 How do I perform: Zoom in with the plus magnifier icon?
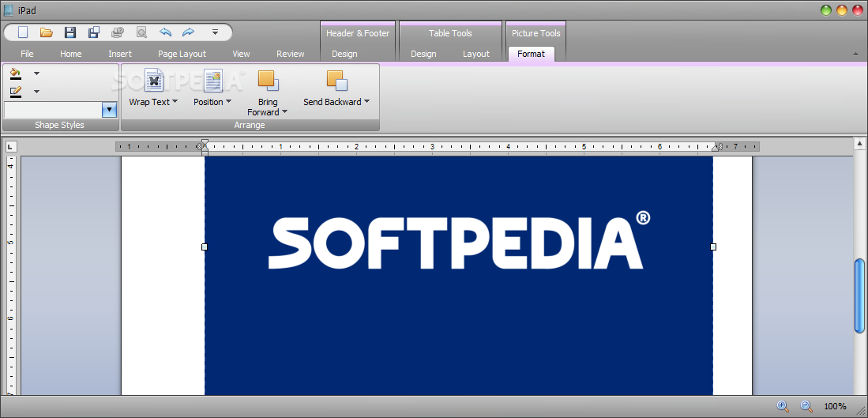click(x=783, y=406)
